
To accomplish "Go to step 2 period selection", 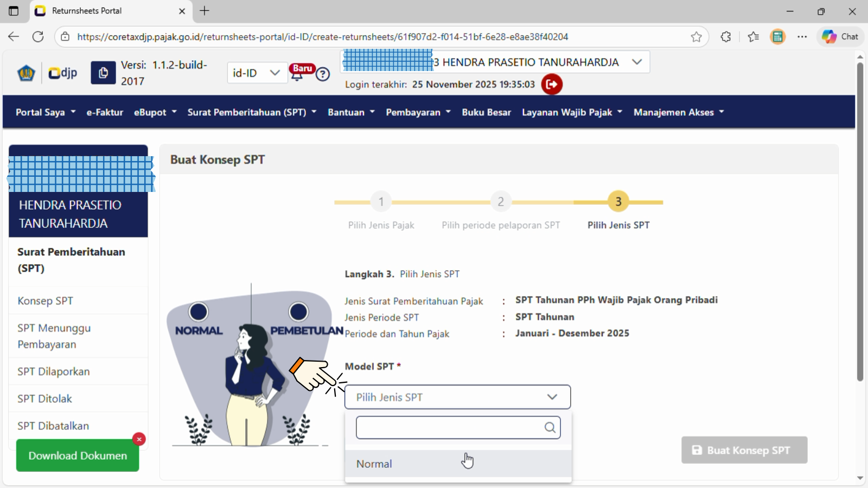I will click(501, 202).
